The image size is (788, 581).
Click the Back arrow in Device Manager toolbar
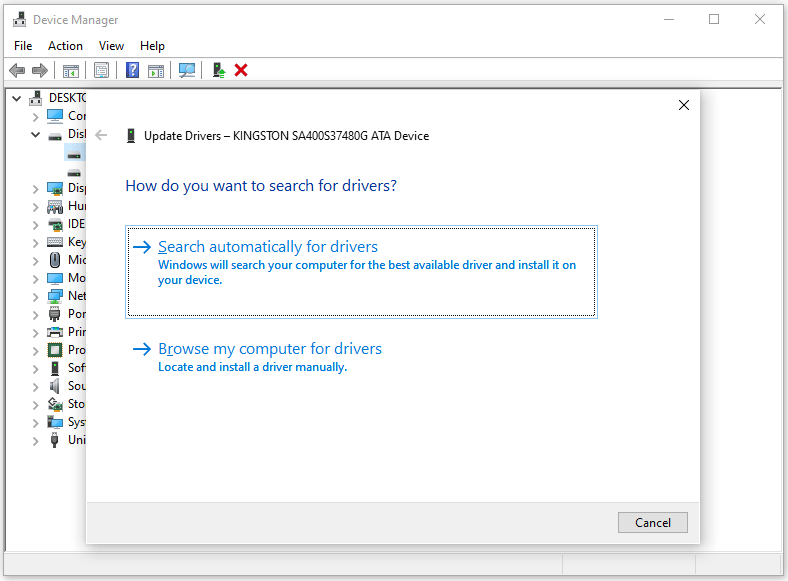17,70
